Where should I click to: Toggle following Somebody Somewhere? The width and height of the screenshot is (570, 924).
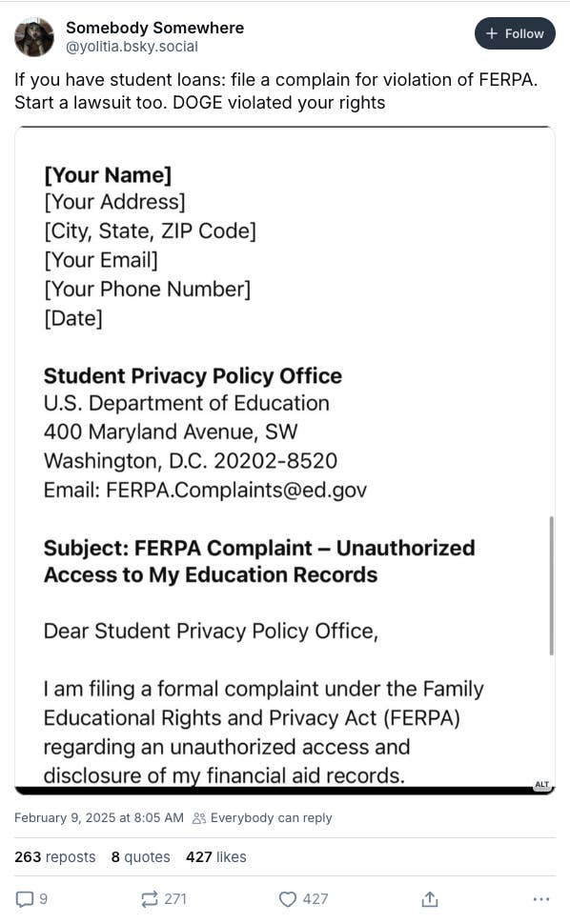(x=515, y=32)
